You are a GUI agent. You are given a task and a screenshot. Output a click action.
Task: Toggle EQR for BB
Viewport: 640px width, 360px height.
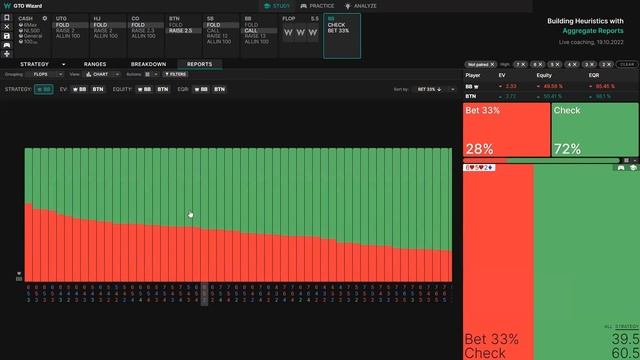tap(201, 89)
